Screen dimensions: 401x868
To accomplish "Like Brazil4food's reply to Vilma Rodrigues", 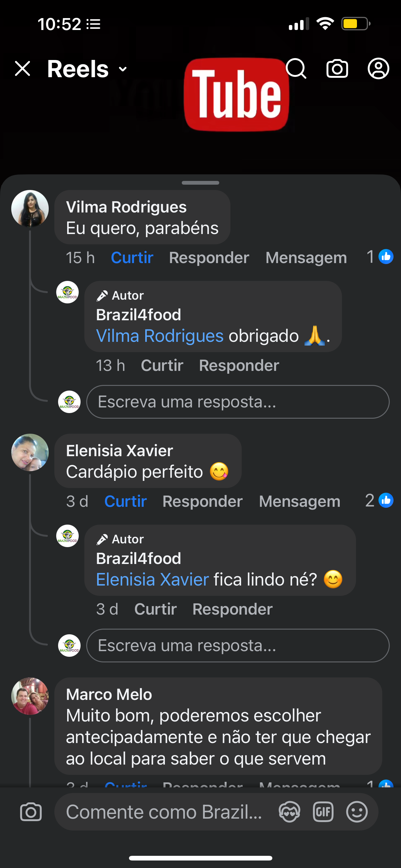I will [x=162, y=366].
